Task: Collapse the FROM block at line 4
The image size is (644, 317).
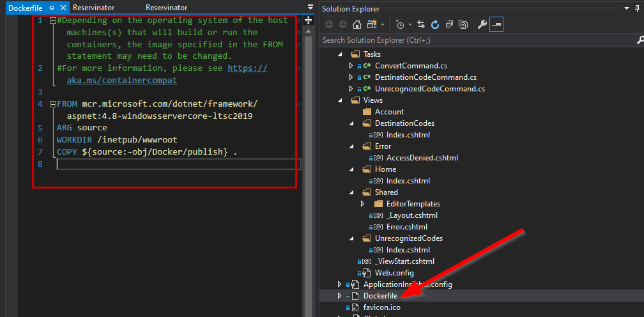Action: click(x=52, y=104)
